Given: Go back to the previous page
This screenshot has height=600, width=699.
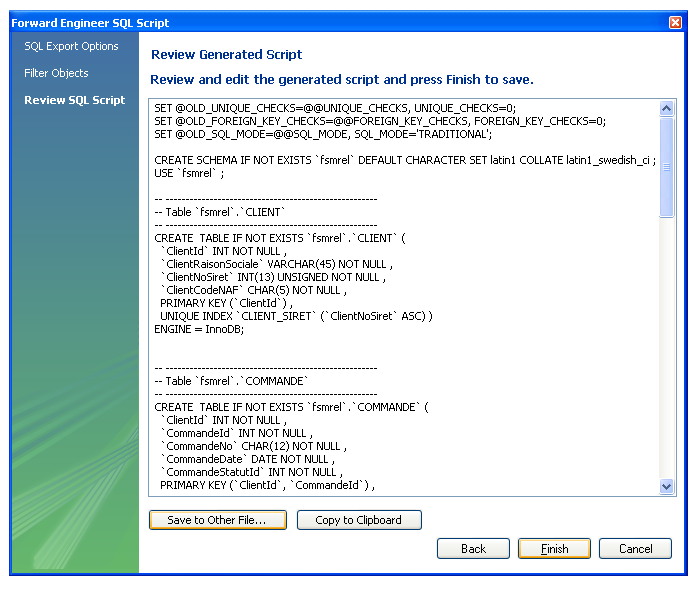Looking at the screenshot, I should click(473, 549).
